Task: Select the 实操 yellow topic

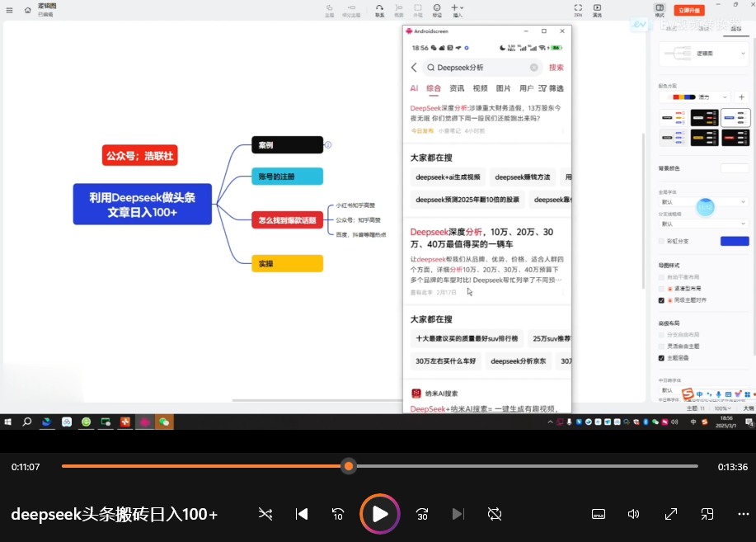Action: [288, 263]
